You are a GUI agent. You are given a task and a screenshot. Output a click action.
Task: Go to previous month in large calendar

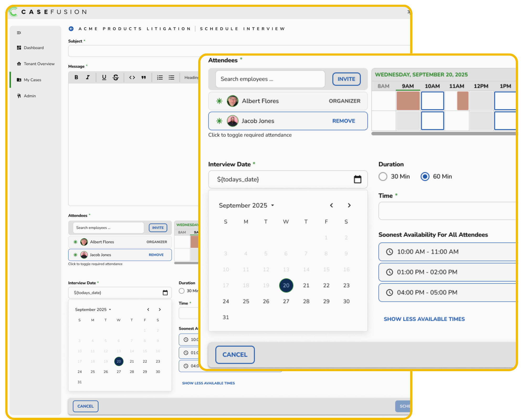[x=332, y=205]
